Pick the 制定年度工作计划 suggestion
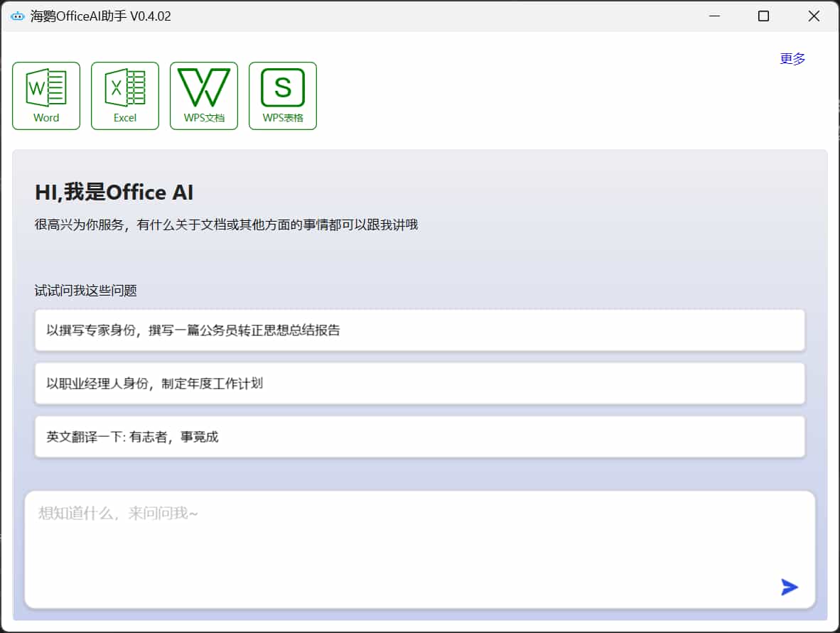Screen dimensions: 840x633 click(x=419, y=384)
